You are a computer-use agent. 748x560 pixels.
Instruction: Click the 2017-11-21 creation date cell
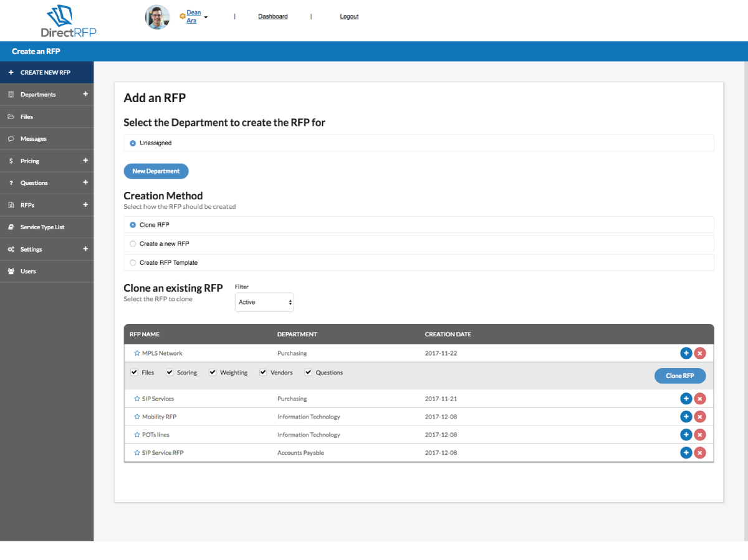click(441, 399)
